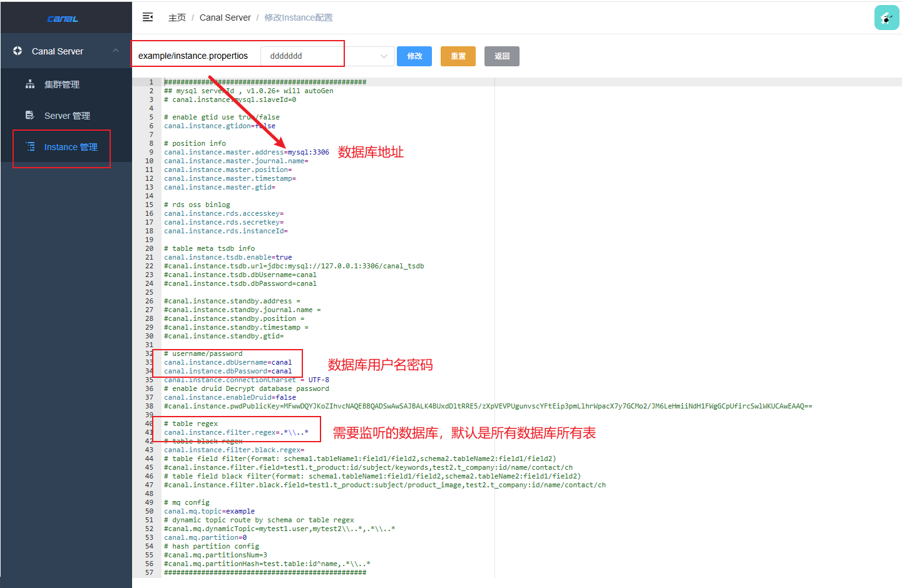Click comment line # position info
The width and height of the screenshot is (902, 588).
point(195,143)
